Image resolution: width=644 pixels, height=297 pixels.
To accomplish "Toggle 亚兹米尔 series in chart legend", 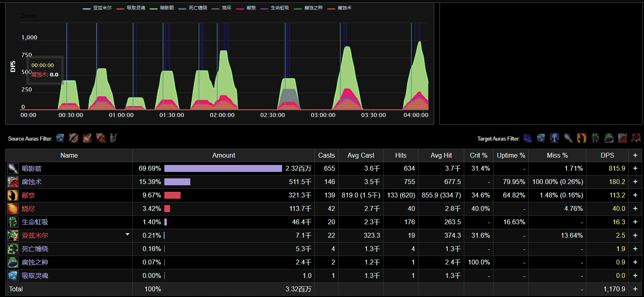I will pos(97,8).
